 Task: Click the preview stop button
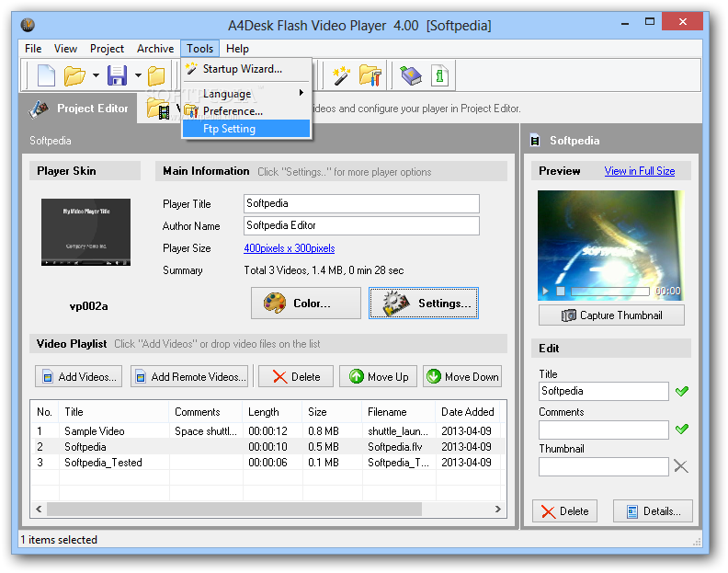pos(561,292)
